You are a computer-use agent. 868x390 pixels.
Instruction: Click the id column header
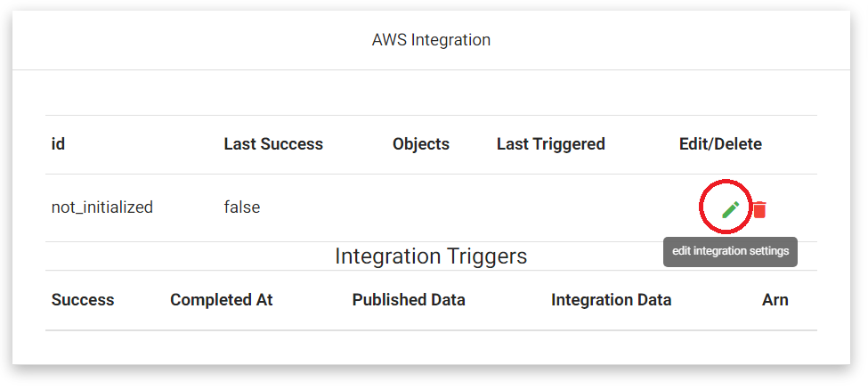pos(58,144)
